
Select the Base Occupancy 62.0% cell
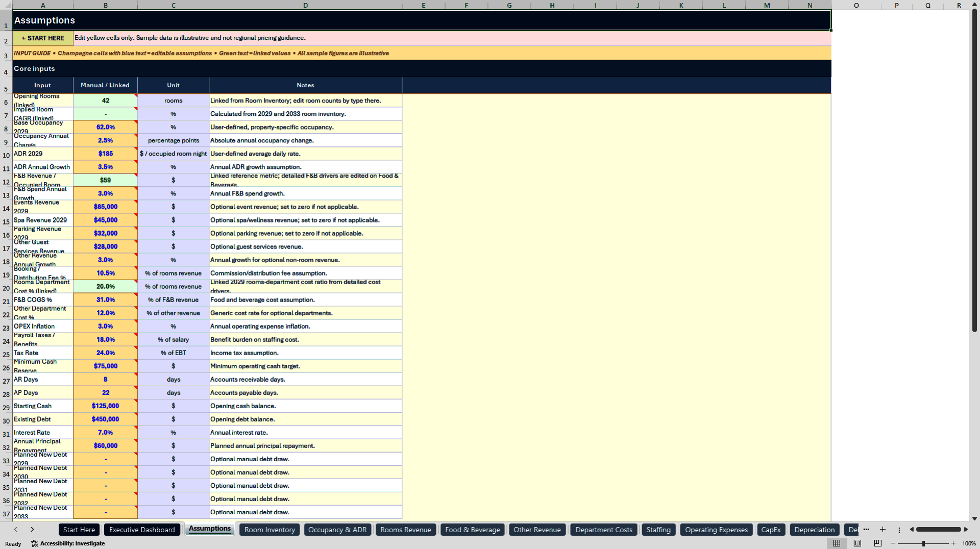point(106,127)
